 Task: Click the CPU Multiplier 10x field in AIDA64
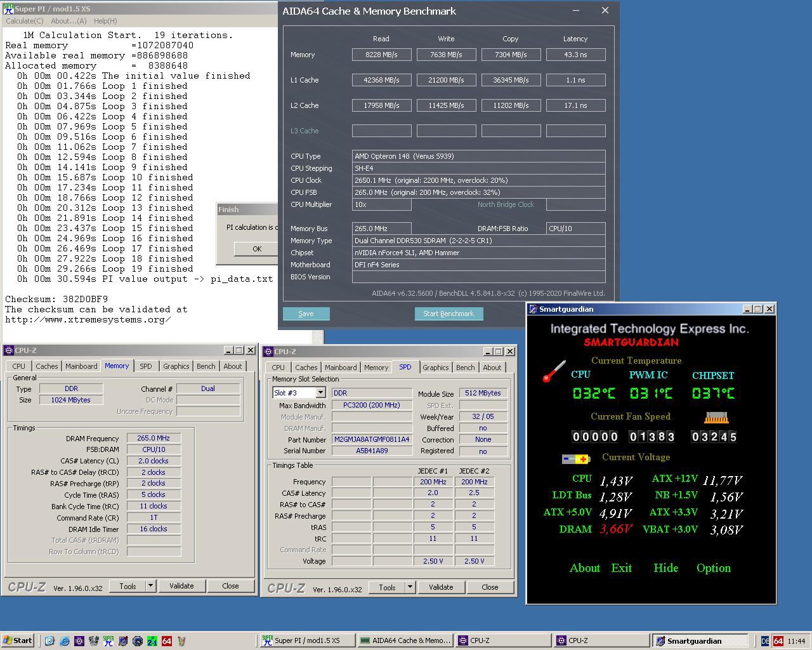pyautogui.click(x=382, y=204)
